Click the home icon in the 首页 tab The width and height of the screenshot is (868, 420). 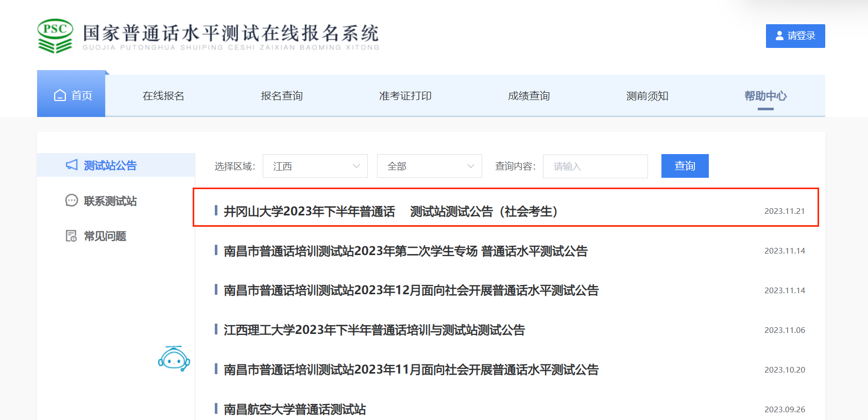coord(60,95)
